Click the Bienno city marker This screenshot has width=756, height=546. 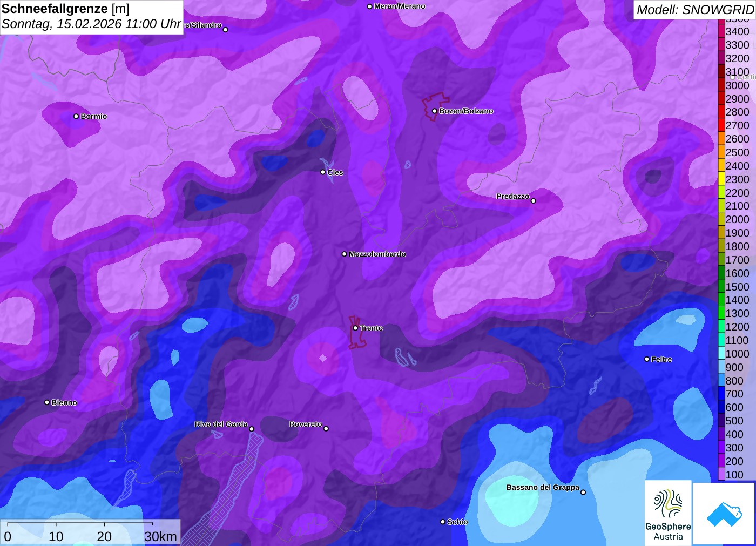(47, 402)
